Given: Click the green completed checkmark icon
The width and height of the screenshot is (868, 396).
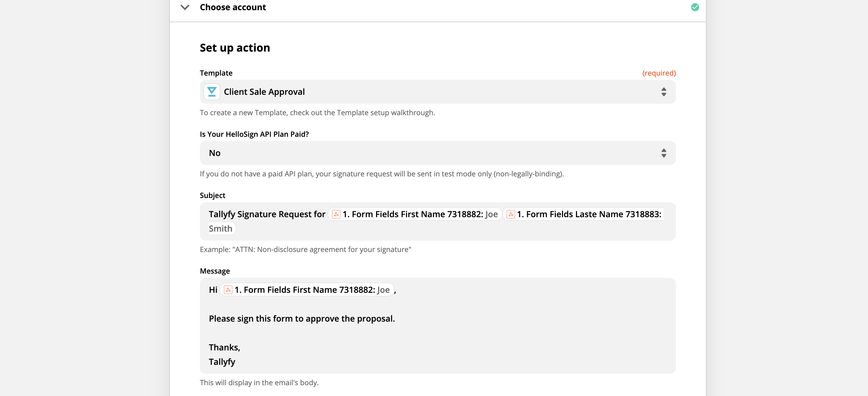Looking at the screenshot, I should [695, 7].
